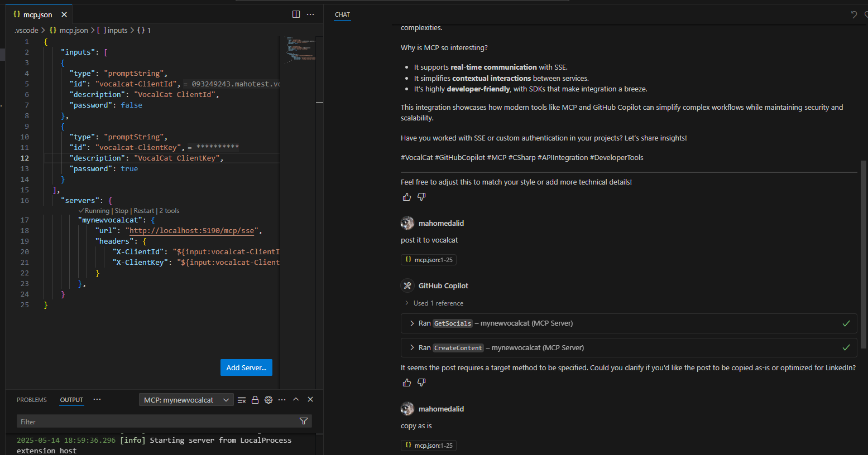Image resolution: width=868 pixels, height=455 pixels.
Task: Click 'Stop' code lens for mynewvocalcat server
Action: pyautogui.click(x=121, y=211)
